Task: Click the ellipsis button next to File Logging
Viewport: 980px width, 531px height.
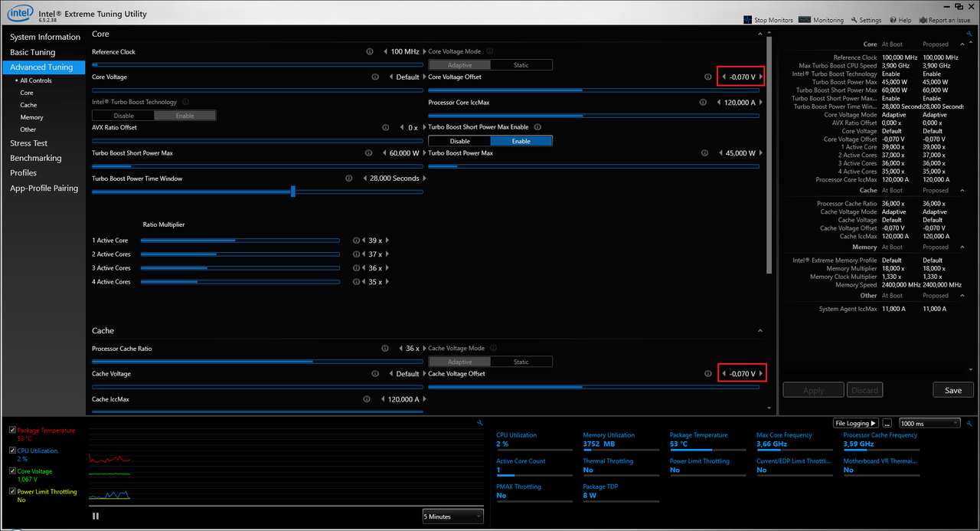Action: (887, 423)
